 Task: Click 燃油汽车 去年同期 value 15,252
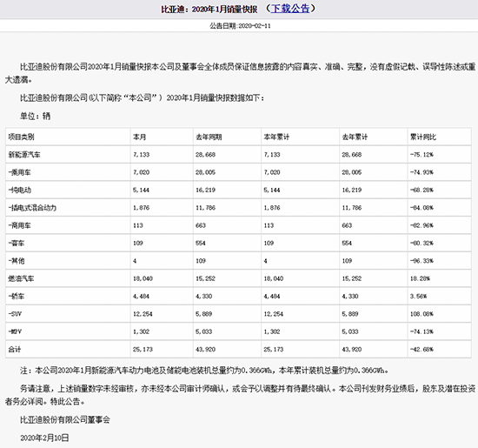click(x=205, y=278)
